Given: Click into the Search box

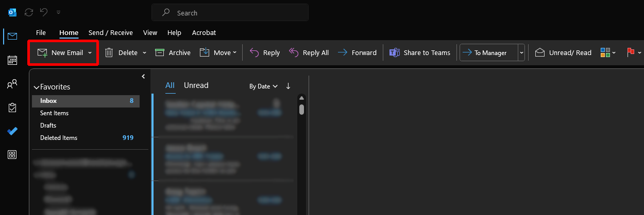Looking at the screenshot, I should click(x=230, y=12).
